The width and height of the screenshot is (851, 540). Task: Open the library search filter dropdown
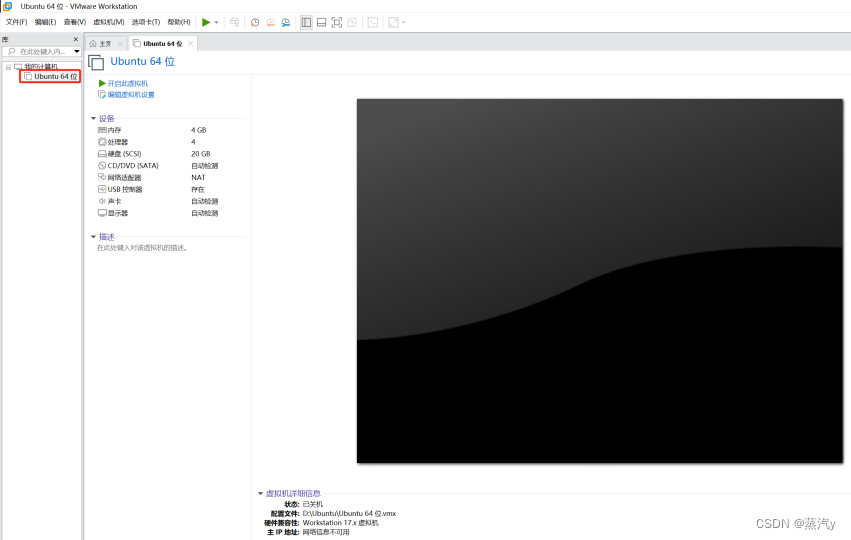[77, 52]
